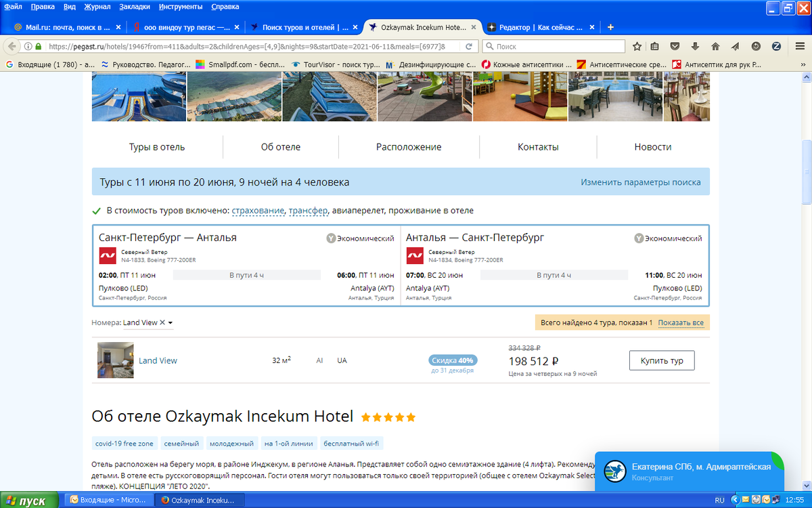
Task: Click the Северный Ветер logo on outbound flight
Action: [x=108, y=256]
